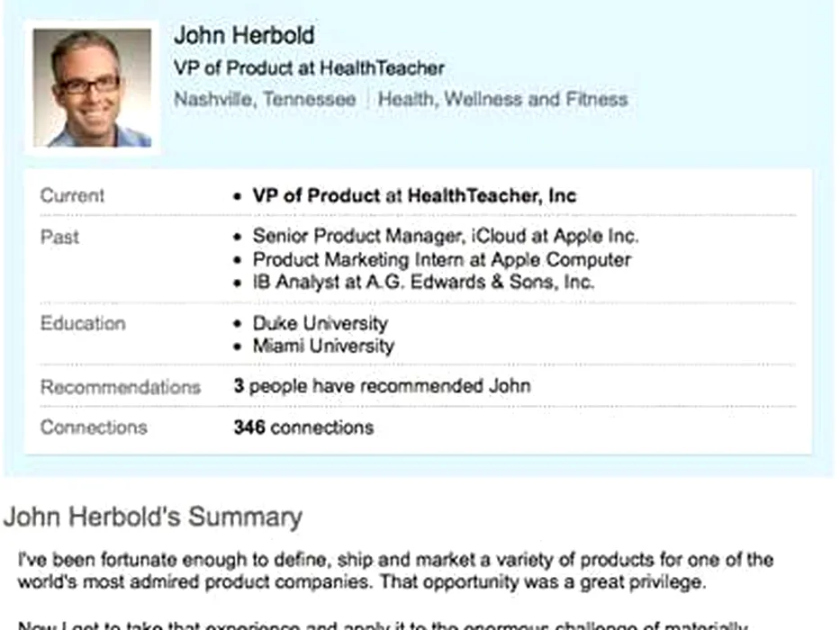View the 3 people who recommended John
This screenshot has width=840, height=630.
(382, 386)
